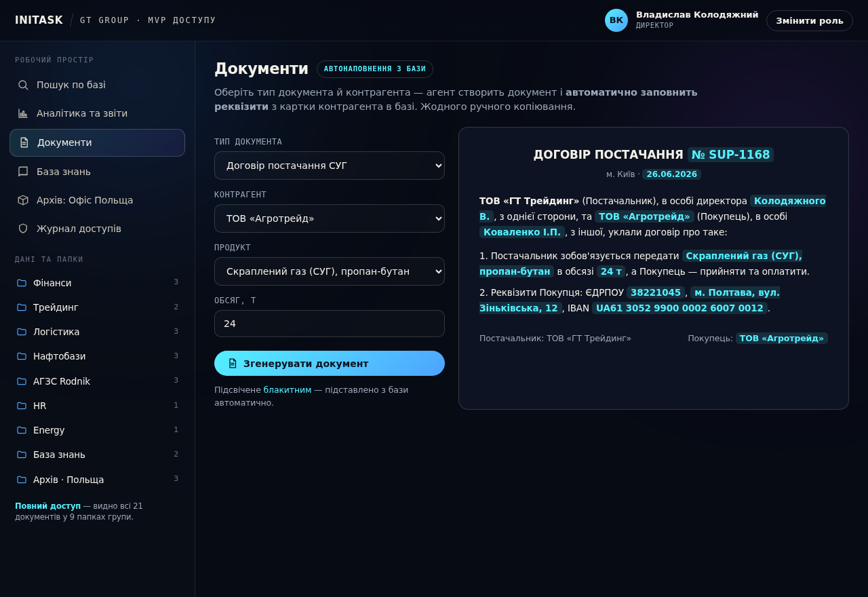Open the Логістика folder
The width and height of the screenshot is (868, 597).
pos(97,332)
